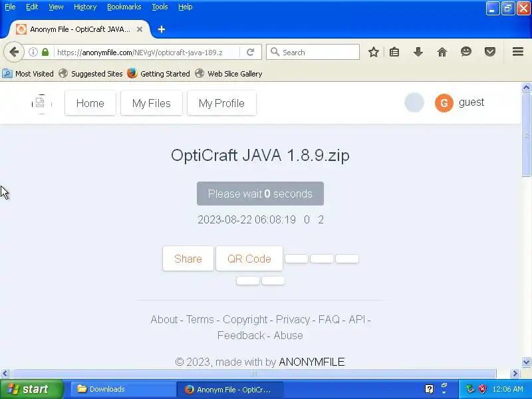Viewport: 532px width, 399px height.
Task: Click horizontal scrollbar left arrow
Action: pyautogui.click(x=5, y=374)
